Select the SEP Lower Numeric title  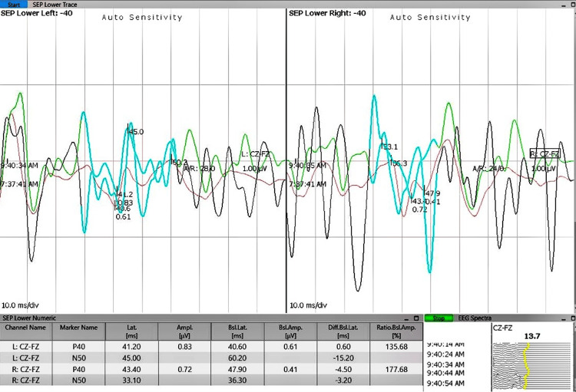click(29, 318)
